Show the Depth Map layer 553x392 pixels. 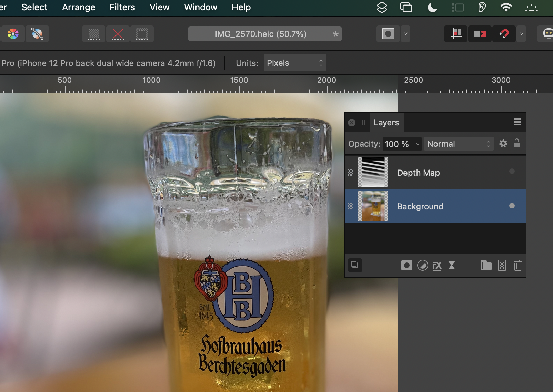point(512,171)
